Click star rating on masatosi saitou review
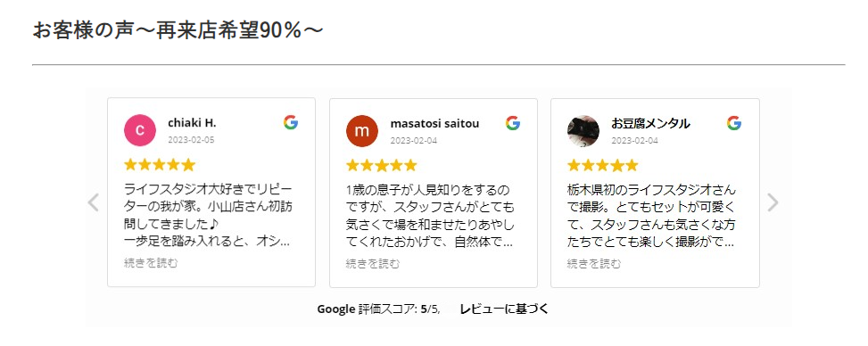The height and width of the screenshot is (346, 868). (382, 165)
